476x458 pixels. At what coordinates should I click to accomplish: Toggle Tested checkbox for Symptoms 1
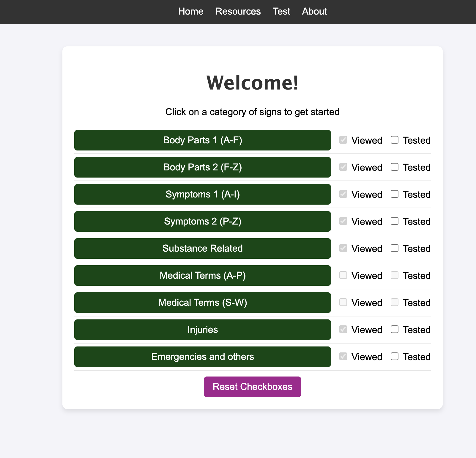[x=395, y=194]
